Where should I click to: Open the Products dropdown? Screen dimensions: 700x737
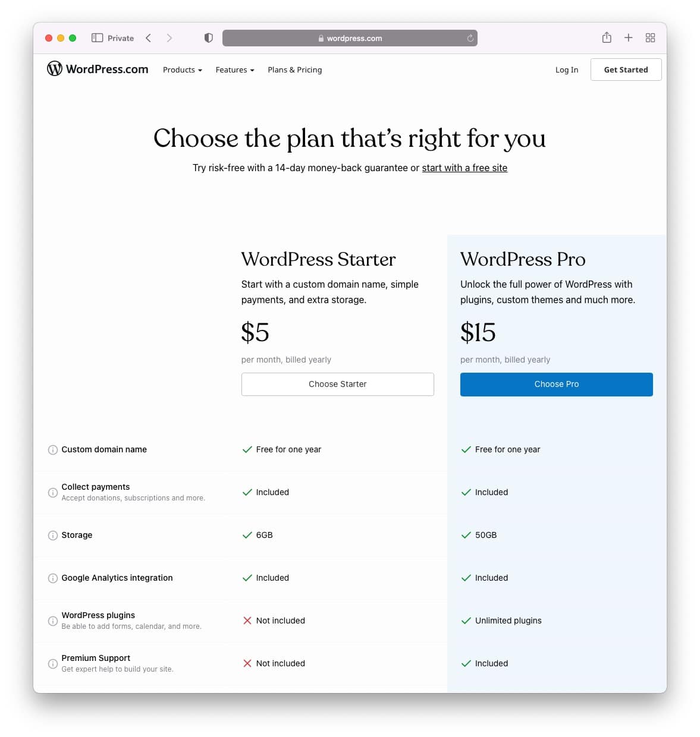[x=181, y=70]
